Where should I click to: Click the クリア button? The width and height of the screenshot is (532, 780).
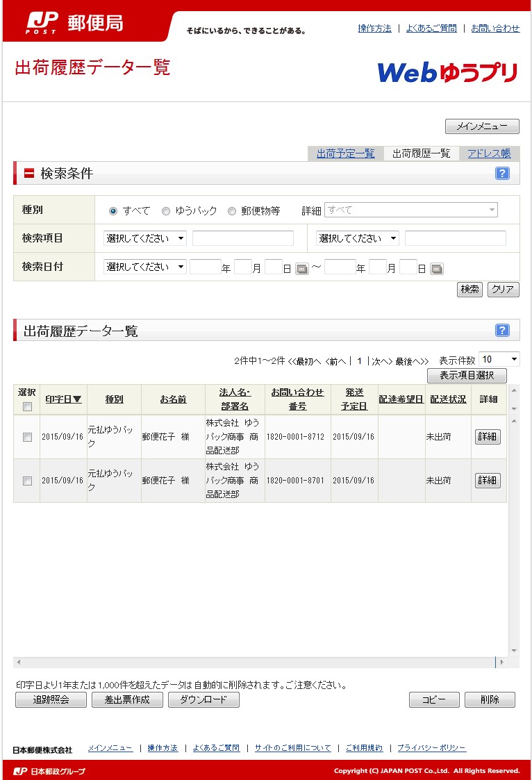tap(503, 289)
